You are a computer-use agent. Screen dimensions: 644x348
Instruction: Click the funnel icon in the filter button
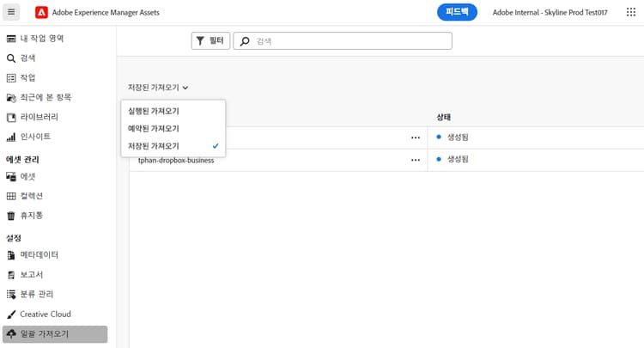point(200,40)
